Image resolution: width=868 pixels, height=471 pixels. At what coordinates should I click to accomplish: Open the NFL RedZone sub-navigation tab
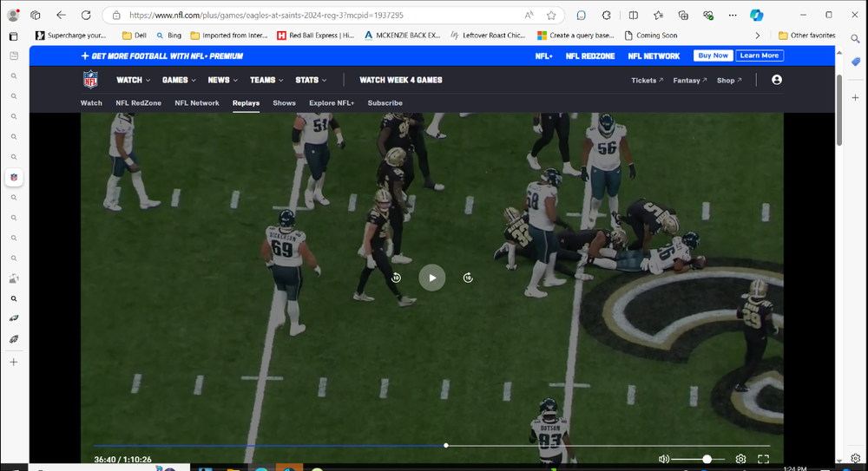(138, 103)
